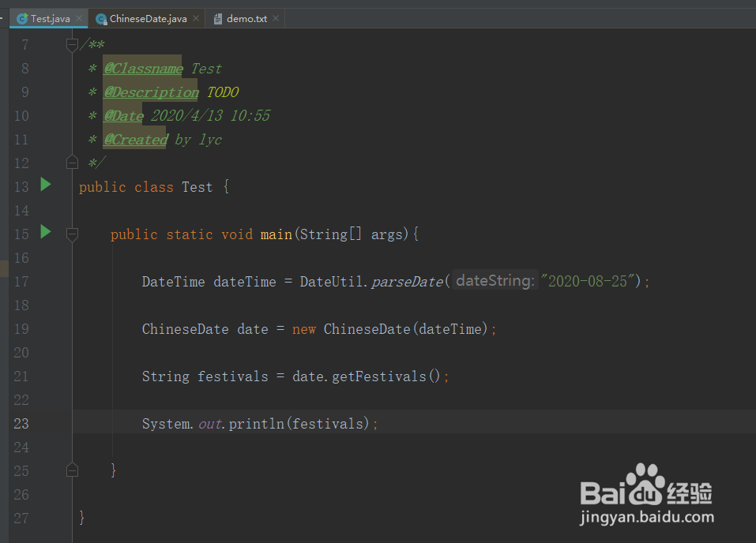Open the ChineseDate.java tab
Image resolution: width=756 pixels, height=543 pixels.
pyautogui.click(x=148, y=19)
